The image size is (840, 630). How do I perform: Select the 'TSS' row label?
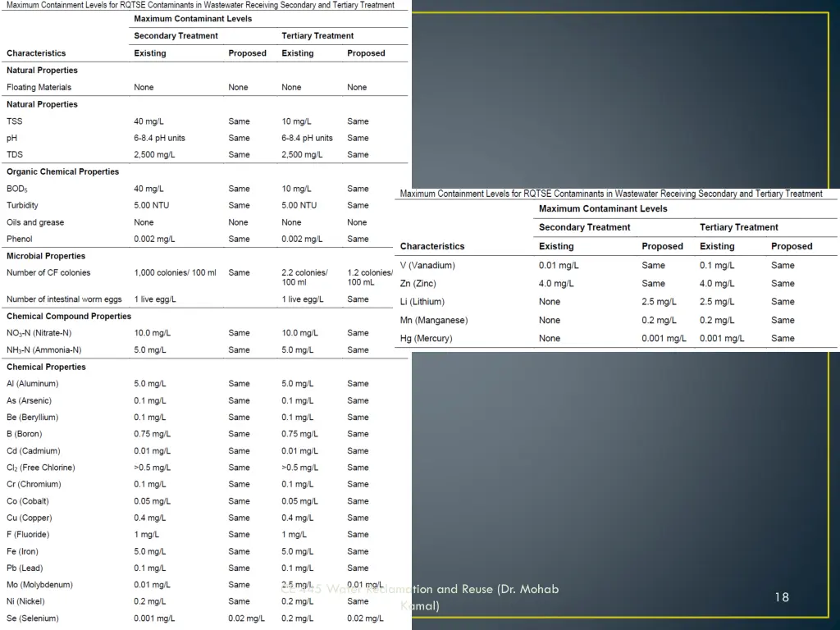(x=15, y=121)
